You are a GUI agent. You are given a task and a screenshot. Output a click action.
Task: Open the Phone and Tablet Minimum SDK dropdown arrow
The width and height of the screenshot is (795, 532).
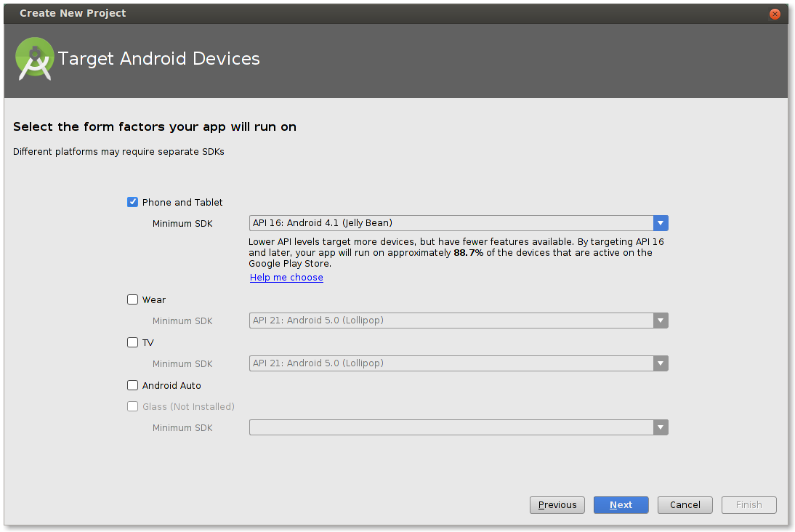click(660, 223)
